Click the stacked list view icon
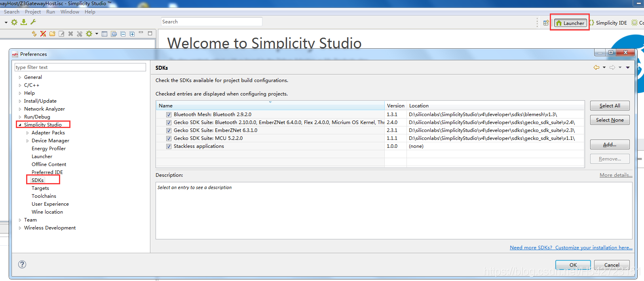Viewport: 644px width, 281px height. coord(114,34)
